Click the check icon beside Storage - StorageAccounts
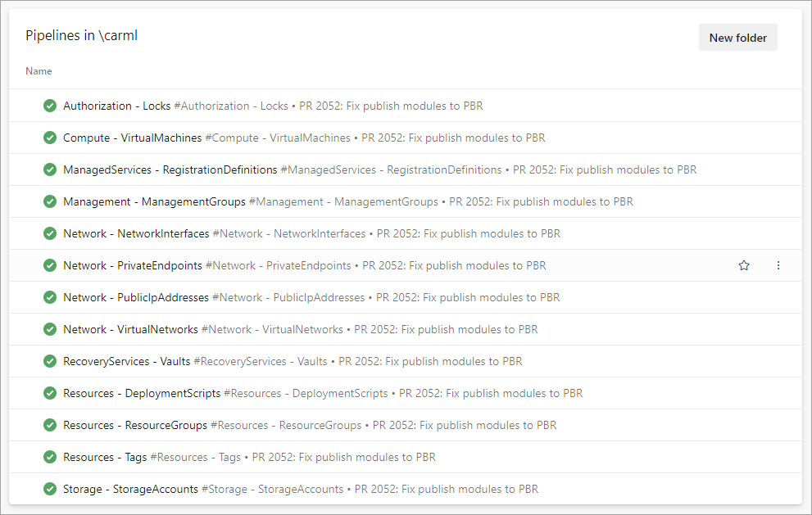812x515 pixels. coord(50,489)
